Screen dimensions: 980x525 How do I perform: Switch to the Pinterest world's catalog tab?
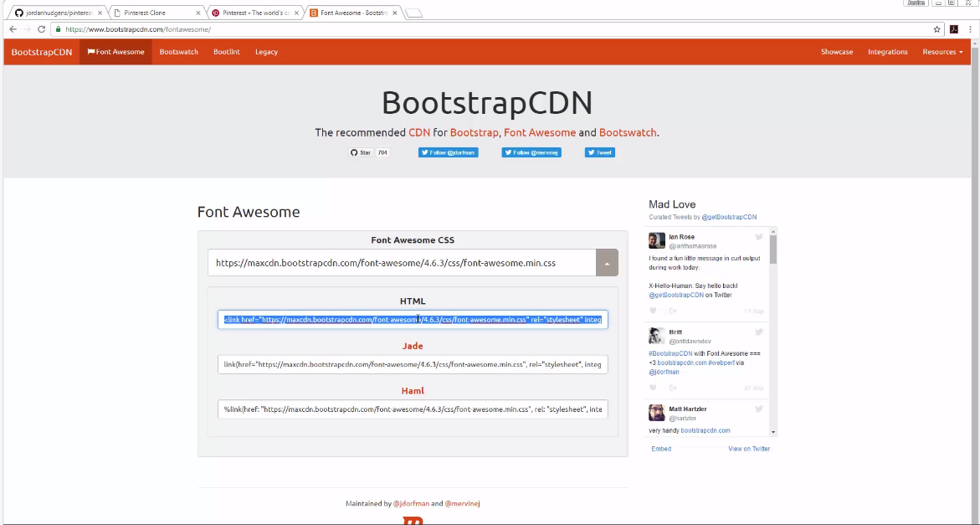[251, 13]
